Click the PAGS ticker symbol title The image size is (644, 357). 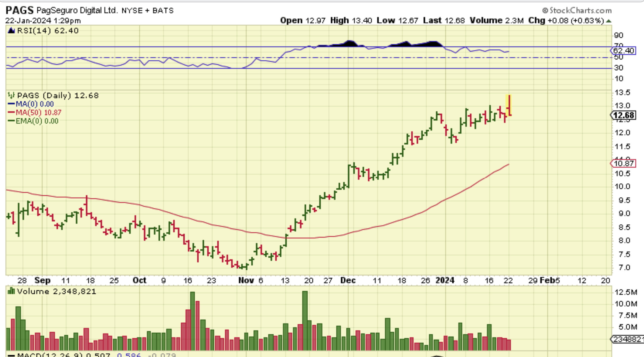(x=19, y=10)
